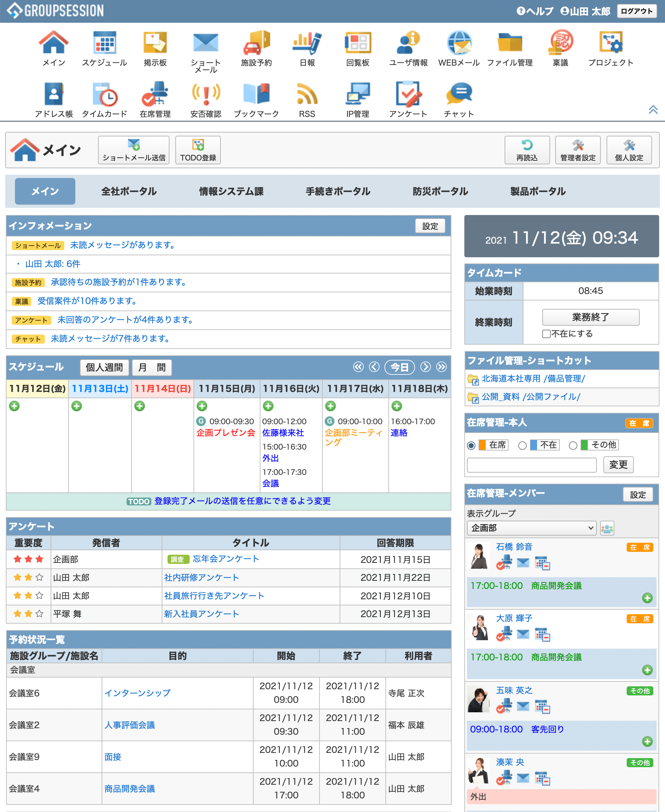This screenshot has height=812, width=665.
Task: Open the 施設予約 facility reservation icon
Action: pos(256,43)
